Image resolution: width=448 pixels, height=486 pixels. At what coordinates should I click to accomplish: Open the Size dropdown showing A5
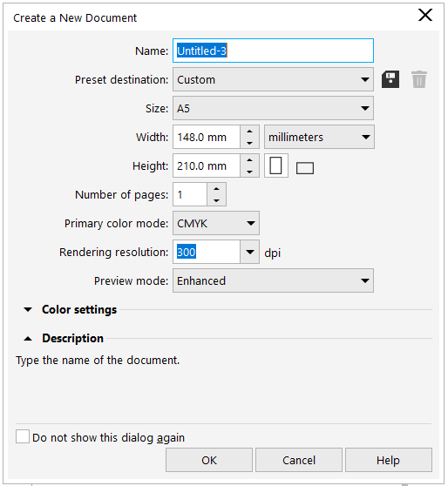(x=273, y=108)
